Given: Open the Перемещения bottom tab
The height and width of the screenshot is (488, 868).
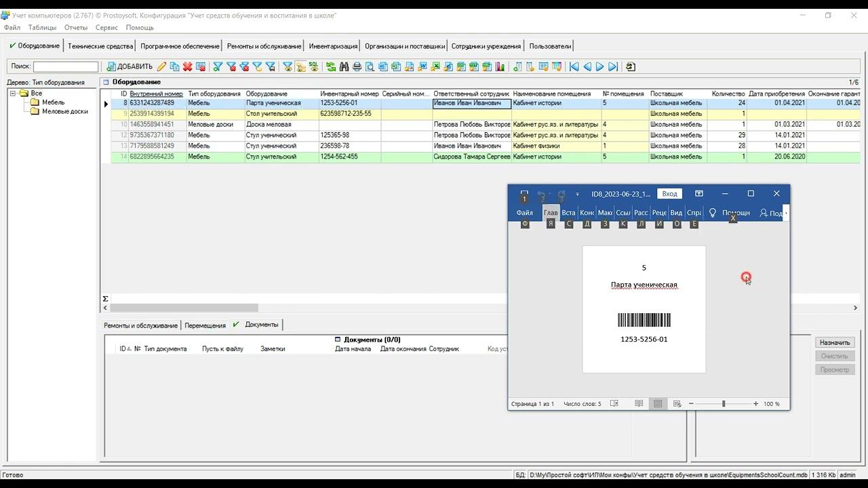Looking at the screenshot, I should click(205, 325).
